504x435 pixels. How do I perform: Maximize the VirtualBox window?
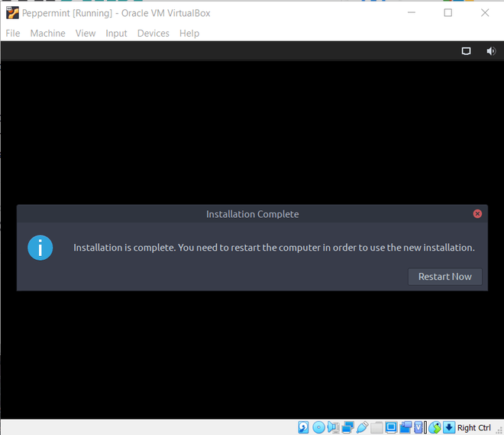click(447, 12)
